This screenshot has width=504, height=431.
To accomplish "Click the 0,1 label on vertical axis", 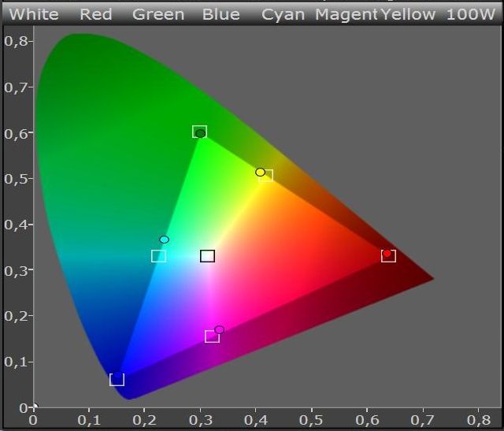I will point(16,362).
